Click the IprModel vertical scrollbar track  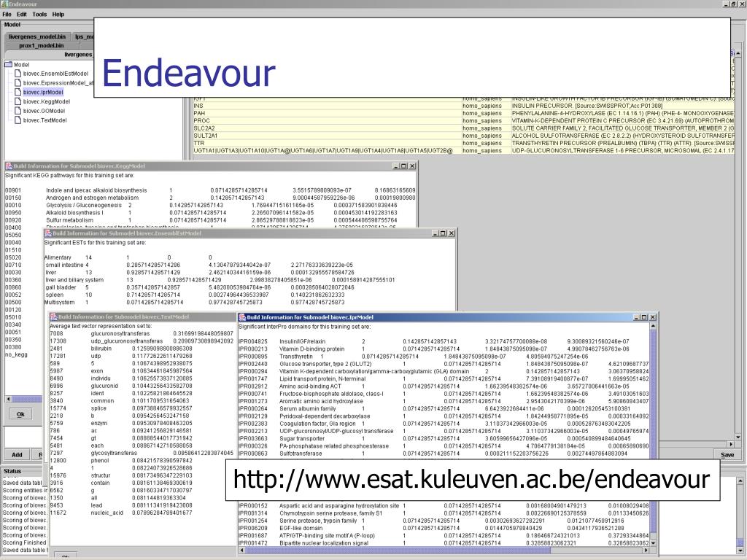pos(653,435)
